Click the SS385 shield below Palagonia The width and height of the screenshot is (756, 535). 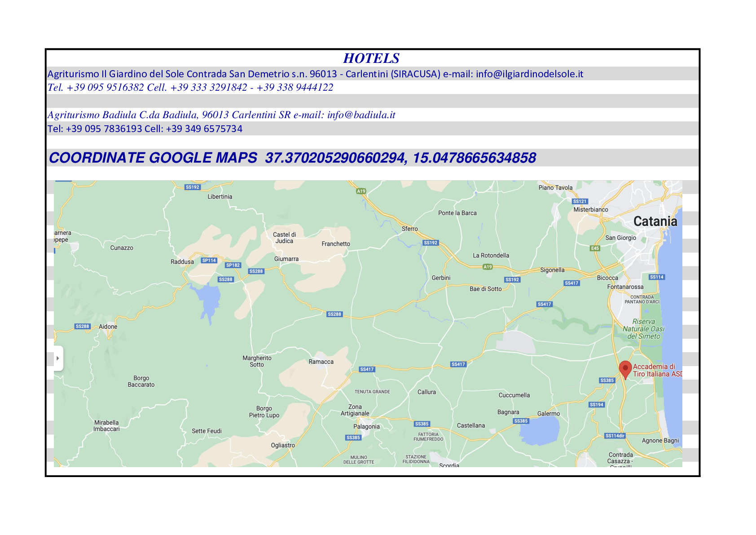tap(353, 438)
